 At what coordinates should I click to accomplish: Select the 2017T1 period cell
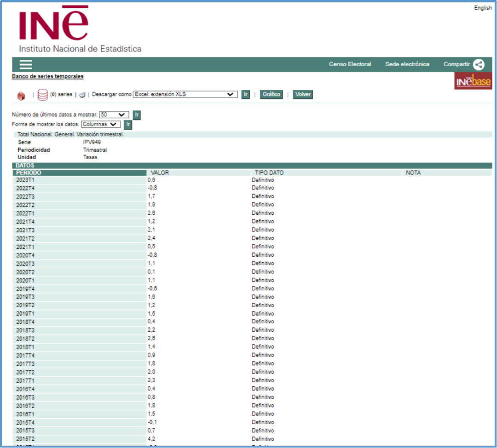(80, 381)
